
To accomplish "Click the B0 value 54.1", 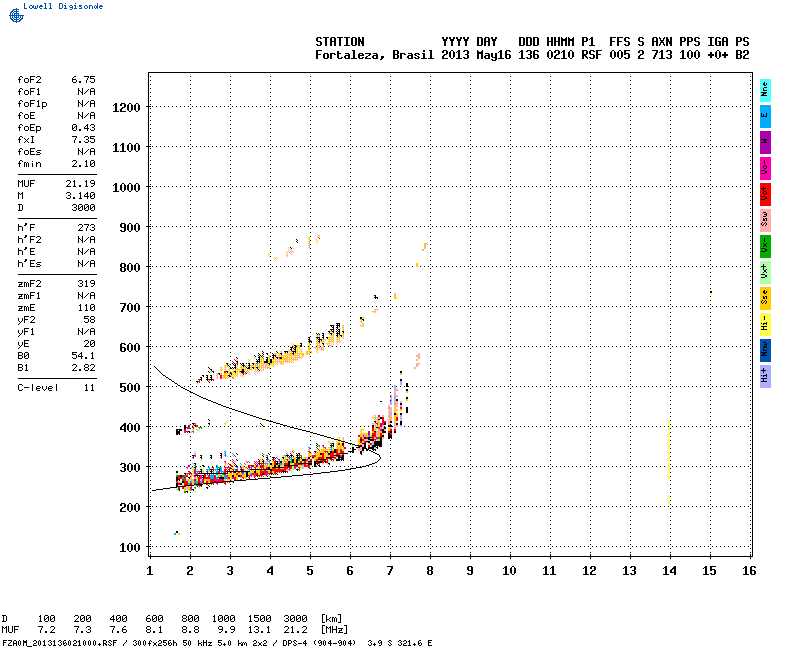I will point(83,356).
